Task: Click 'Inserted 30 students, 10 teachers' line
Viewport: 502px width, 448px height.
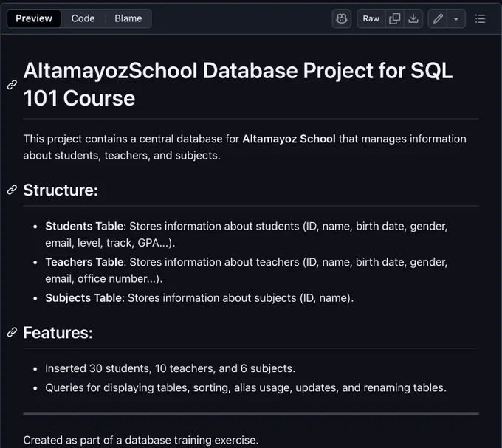Action: click(170, 368)
